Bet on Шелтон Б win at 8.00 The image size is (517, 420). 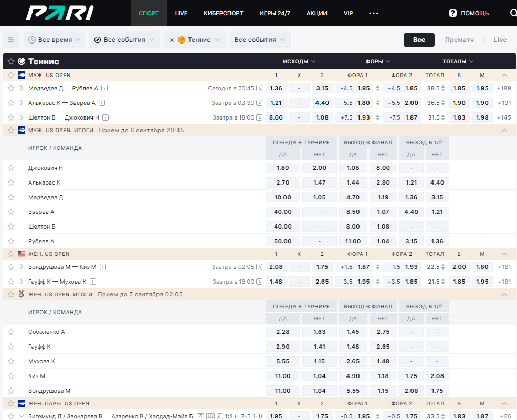(276, 117)
